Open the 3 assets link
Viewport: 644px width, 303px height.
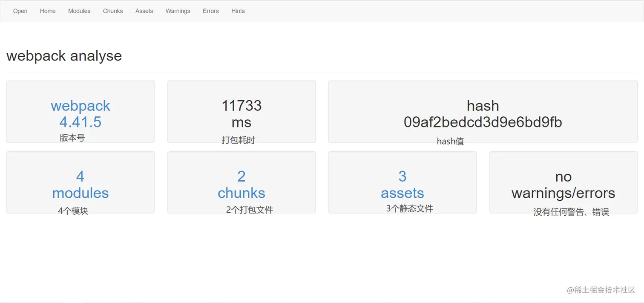[x=402, y=185]
